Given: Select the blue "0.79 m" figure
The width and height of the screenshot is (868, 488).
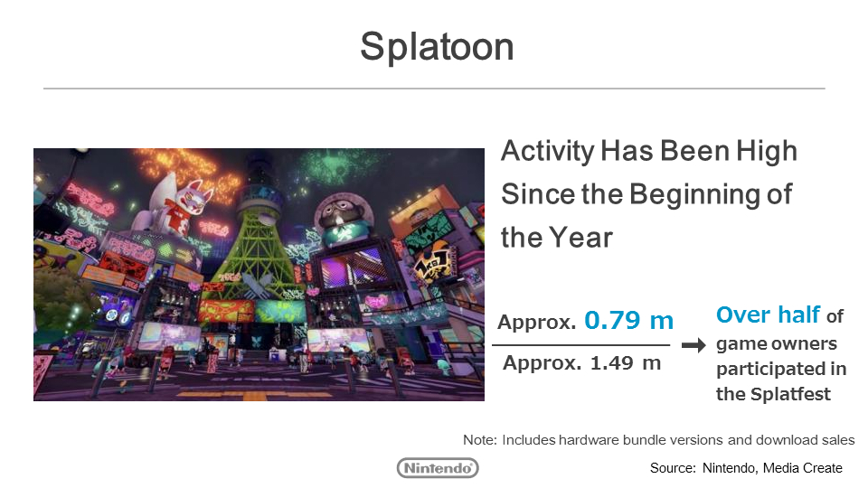Looking at the screenshot, I should [x=629, y=320].
